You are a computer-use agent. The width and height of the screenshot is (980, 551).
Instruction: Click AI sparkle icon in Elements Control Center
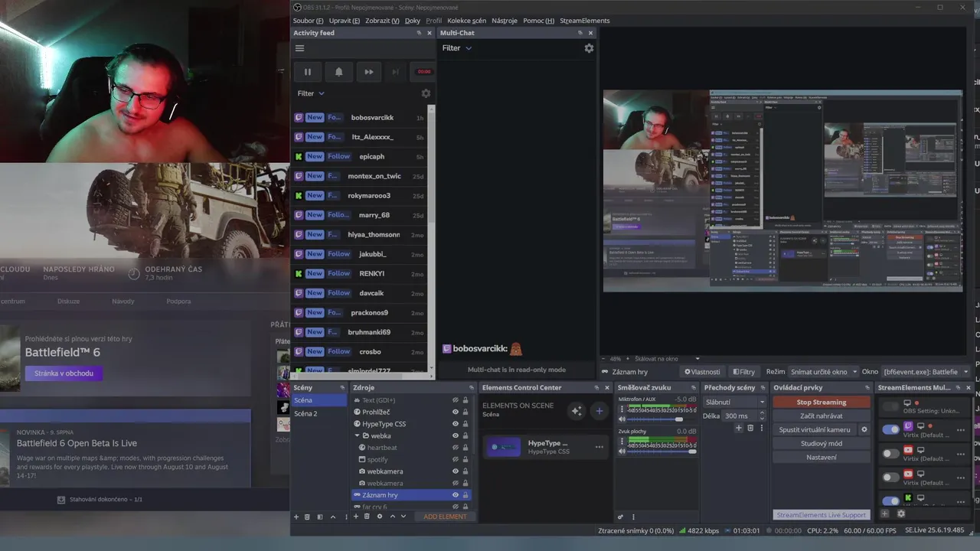(x=577, y=411)
